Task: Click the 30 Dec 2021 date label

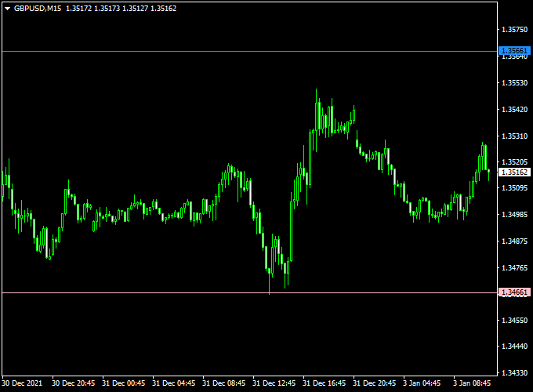Action: click(x=23, y=383)
